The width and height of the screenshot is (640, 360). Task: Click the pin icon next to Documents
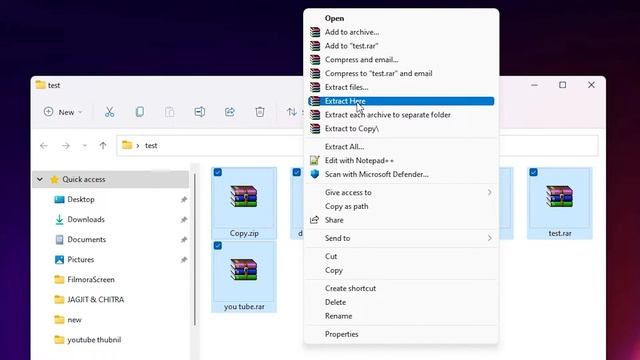(184, 240)
